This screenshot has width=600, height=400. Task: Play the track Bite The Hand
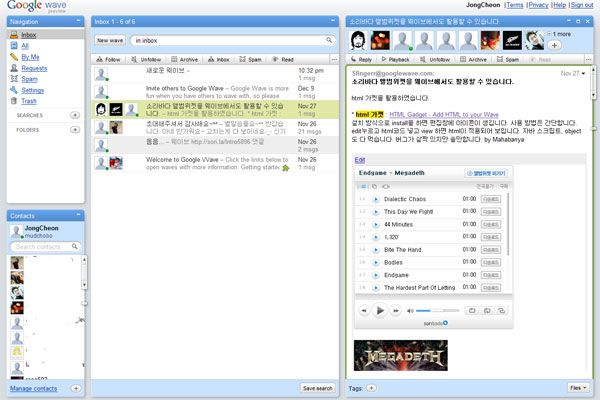coord(376,250)
